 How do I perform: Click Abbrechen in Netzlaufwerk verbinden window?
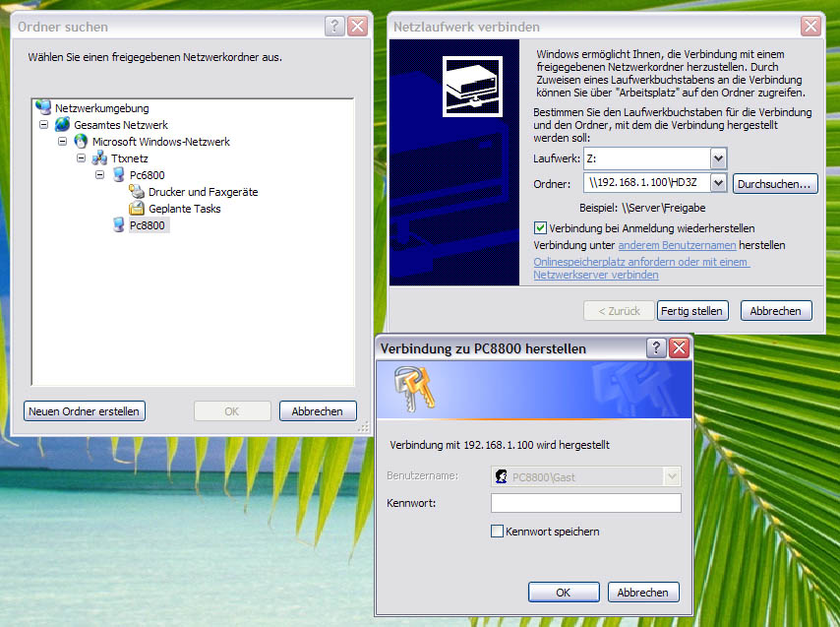776,311
